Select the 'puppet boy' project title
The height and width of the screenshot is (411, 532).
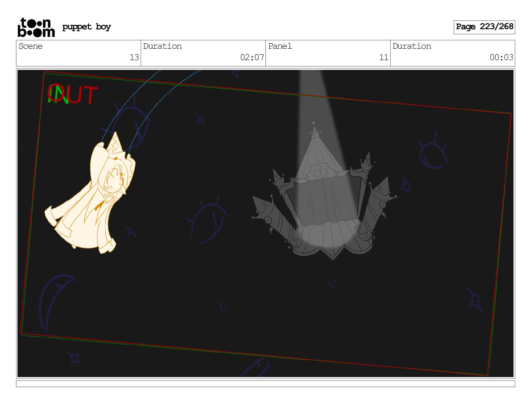point(86,27)
